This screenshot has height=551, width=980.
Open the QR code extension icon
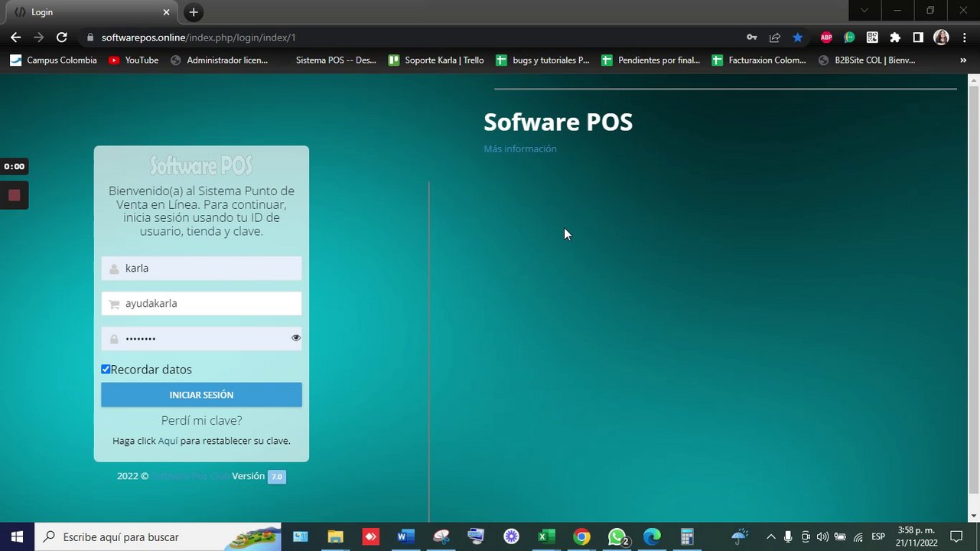click(872, 37)
